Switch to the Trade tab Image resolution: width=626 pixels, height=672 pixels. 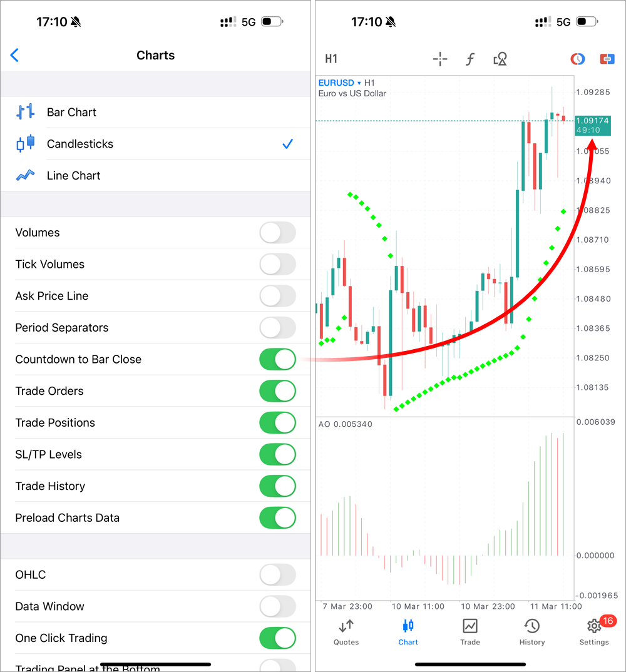coord(470,631)
